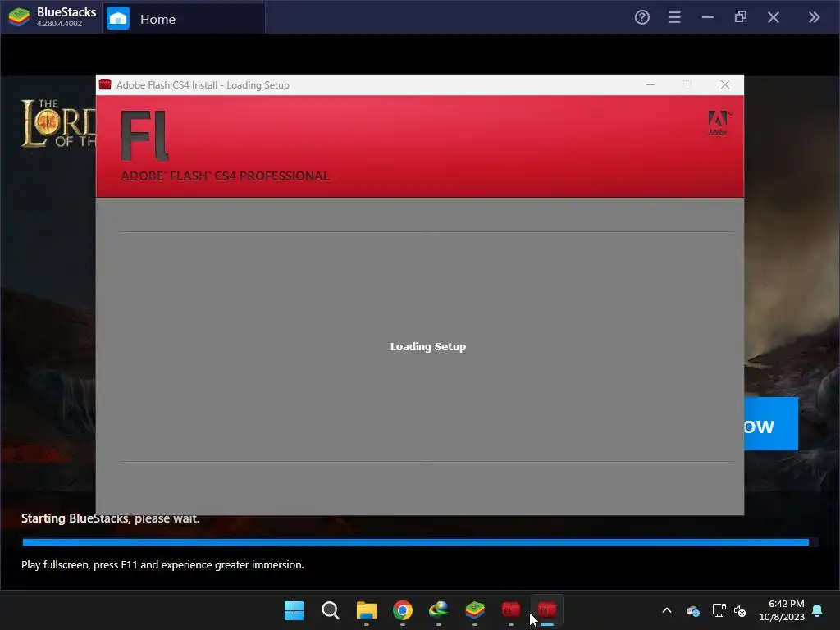The height and width of the screenshot is (630, 840).
Task: Click the muted volume tray icon
Action: pos(740,610)
